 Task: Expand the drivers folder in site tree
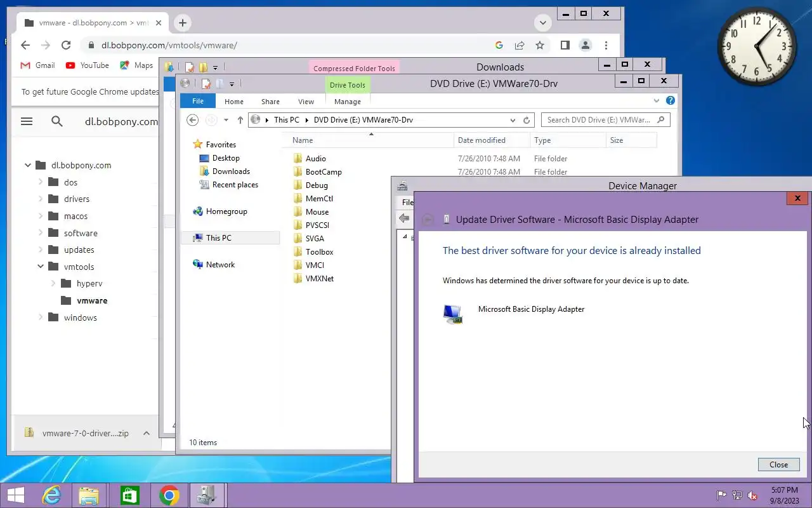(x=41, y=199)
